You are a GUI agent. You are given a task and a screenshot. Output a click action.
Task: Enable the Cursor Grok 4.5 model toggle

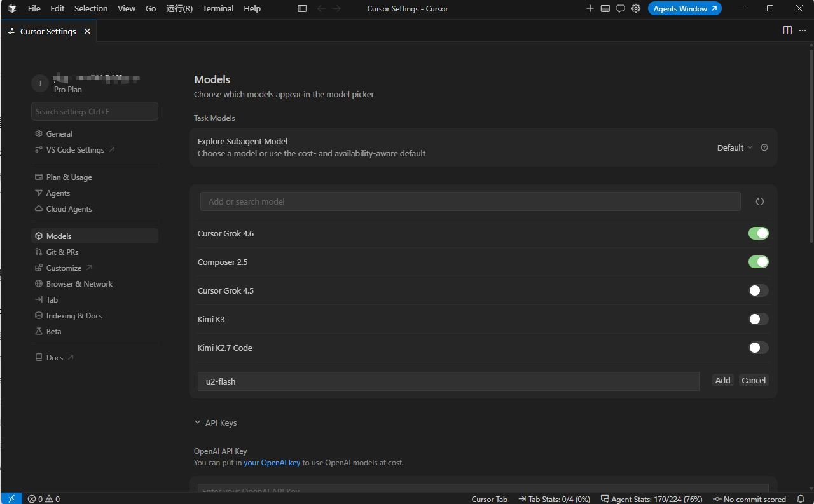click(x=759, y=290)
